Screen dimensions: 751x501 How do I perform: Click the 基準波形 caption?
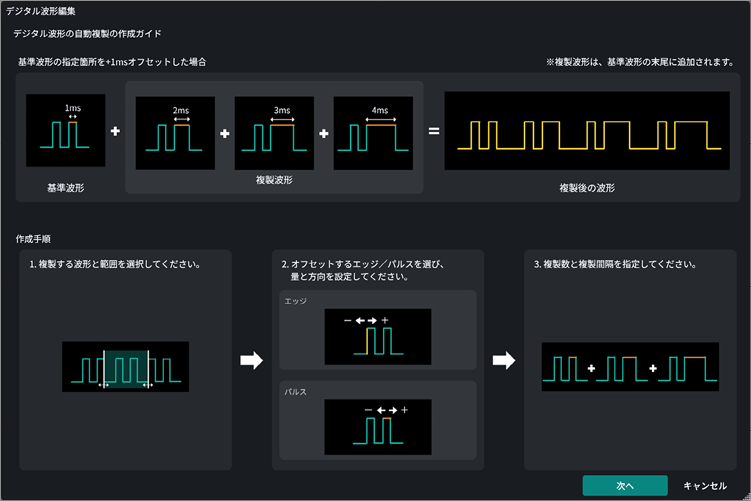pos(66,188)
